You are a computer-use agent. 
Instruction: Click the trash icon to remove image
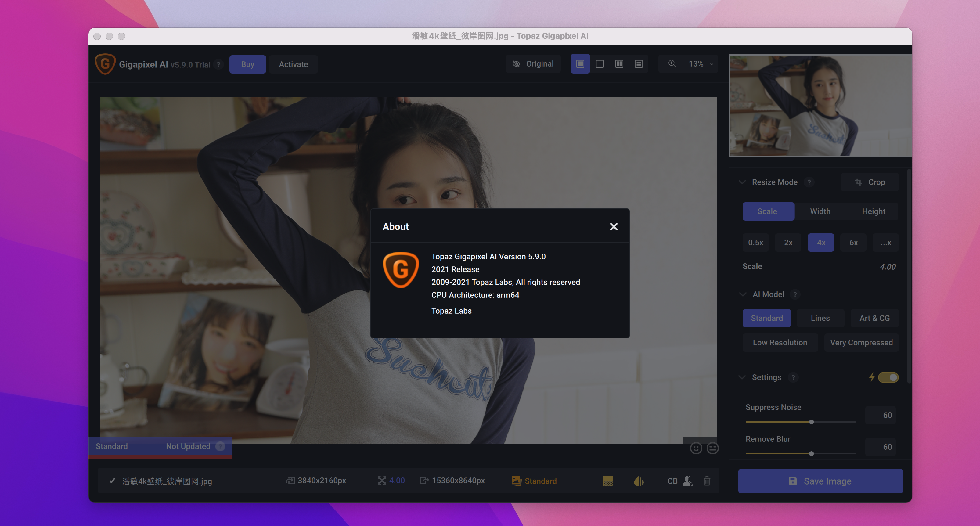pyautogui.click(x=707, y=481)
